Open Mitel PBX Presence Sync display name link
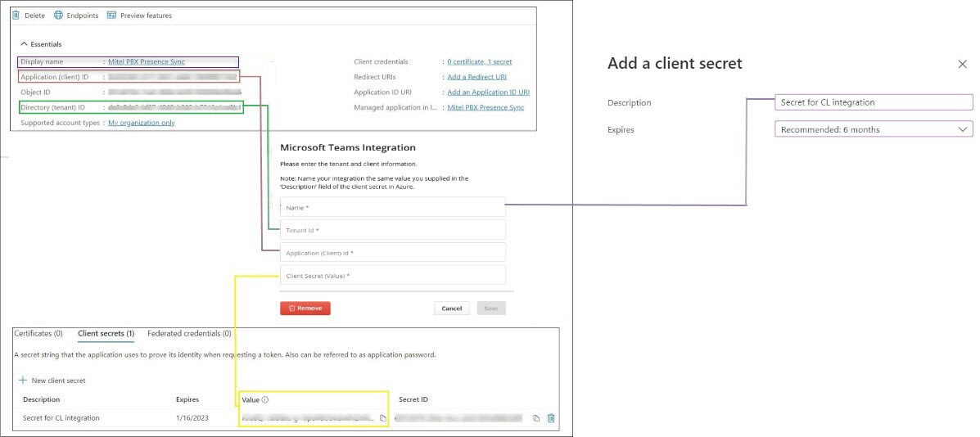980x437 pixels. (x=147, y=62)
